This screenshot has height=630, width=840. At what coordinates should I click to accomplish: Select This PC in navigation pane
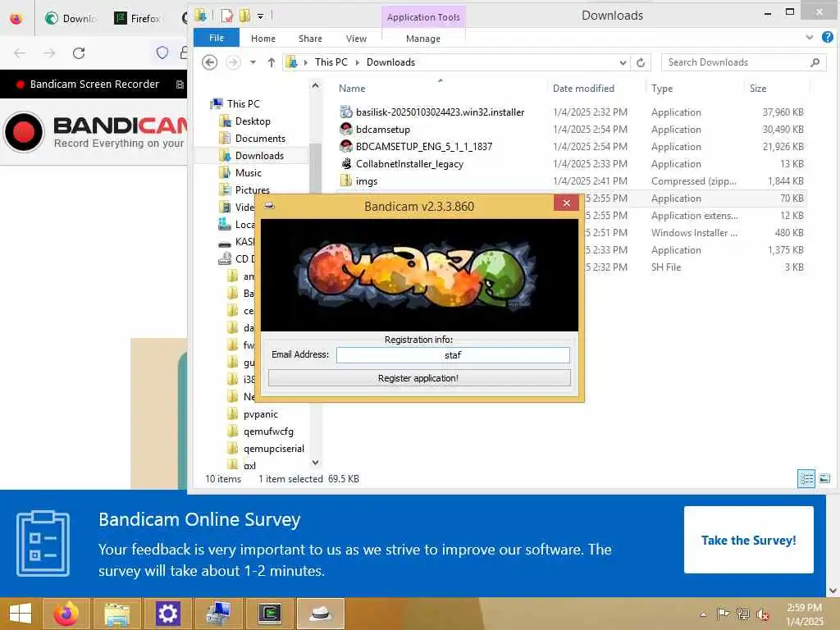[243, 104]
